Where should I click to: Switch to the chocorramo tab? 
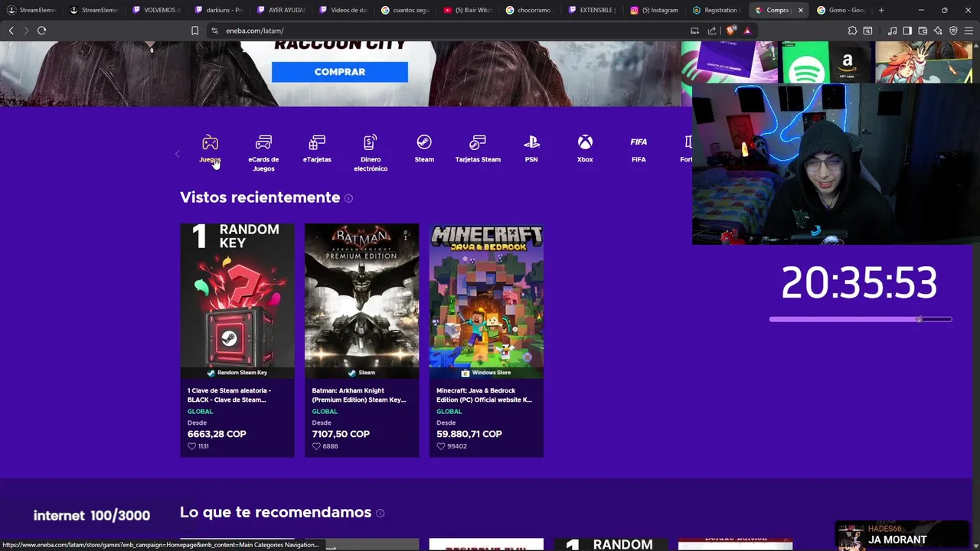(529, 10)
